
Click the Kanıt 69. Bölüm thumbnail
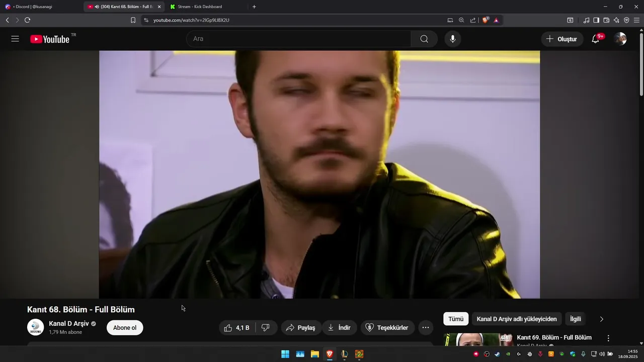coord(478,340)
